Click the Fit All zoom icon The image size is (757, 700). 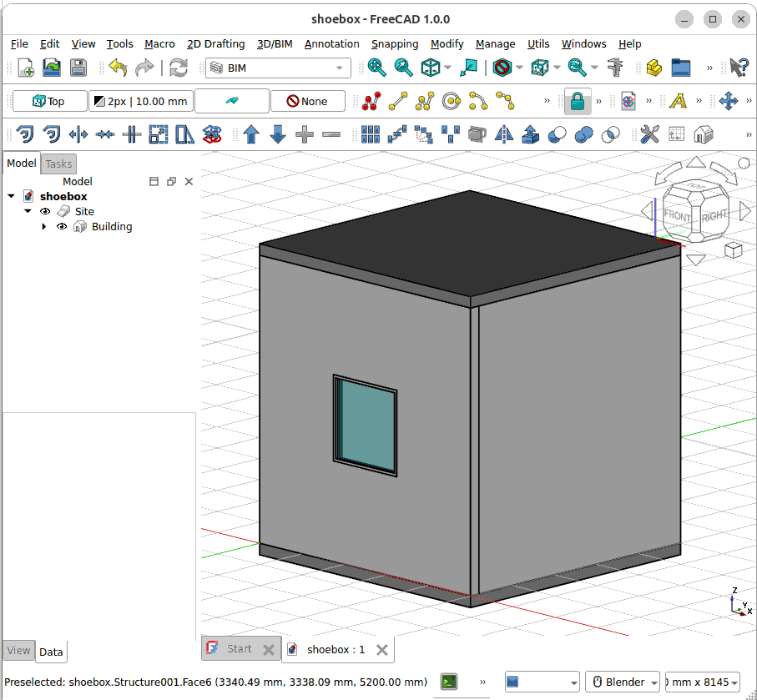[x=377, y=68]
